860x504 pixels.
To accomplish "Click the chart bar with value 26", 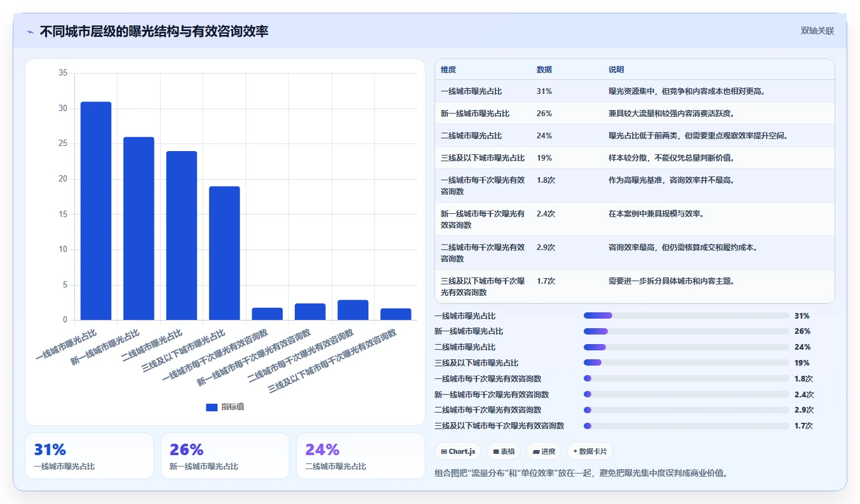I will 138,229.
